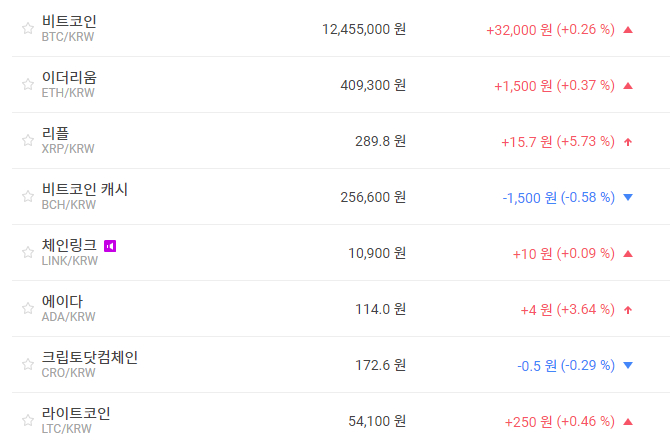The width and height of the screenshot is (670, 446).
Task: Click the star for CRO/KRW
Action: 27,365
